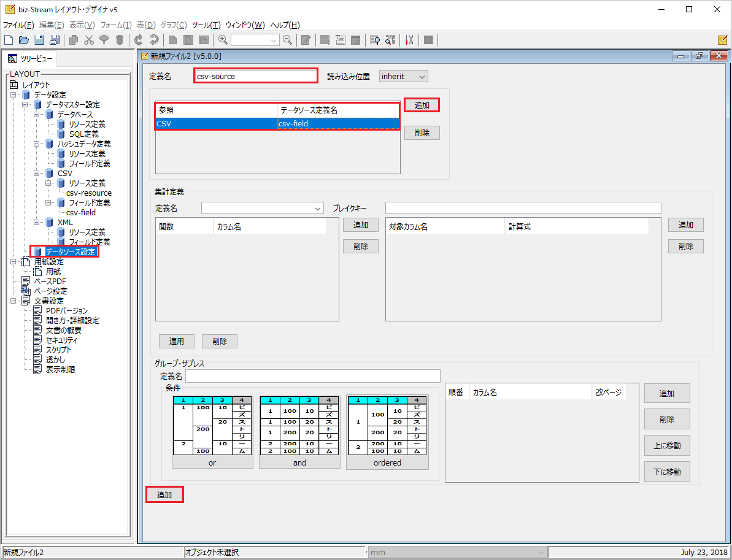Click the Zoom Out magnifier icon
Image resolution: width=732 pixels, height=560 pixels.
coord(288,40)
